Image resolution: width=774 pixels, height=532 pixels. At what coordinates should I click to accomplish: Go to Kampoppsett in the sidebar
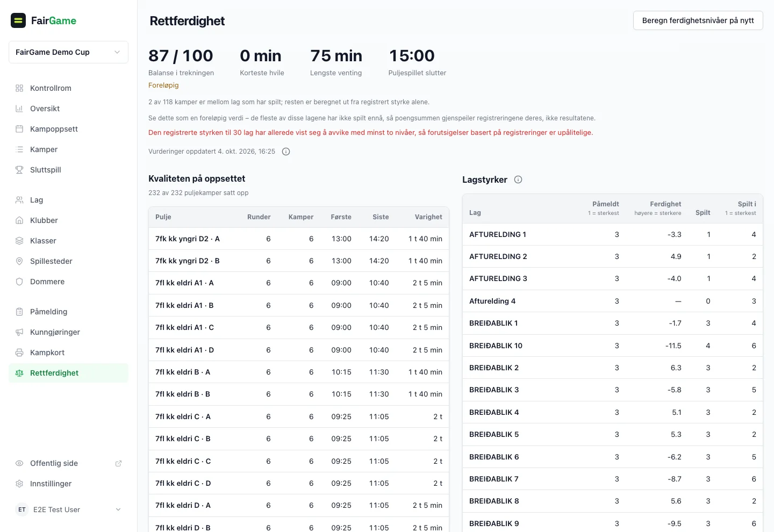pos(68,129)
